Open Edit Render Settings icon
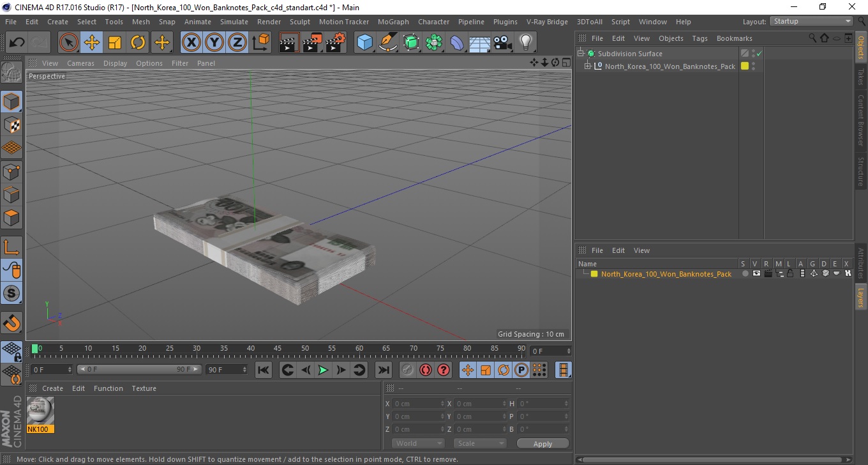The width and height of the screenshot is (868, 465). tap(336, 43)
